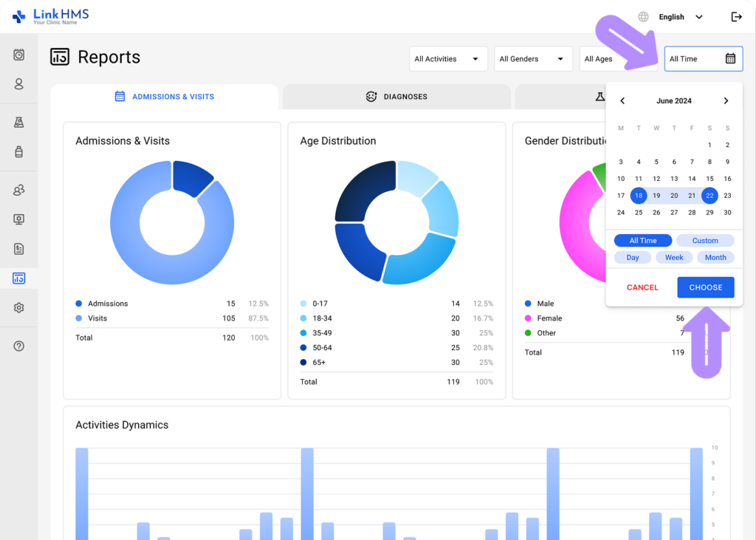Enable the Week period option
Viewport: 756px width, 540px height.
pos(674,257)
